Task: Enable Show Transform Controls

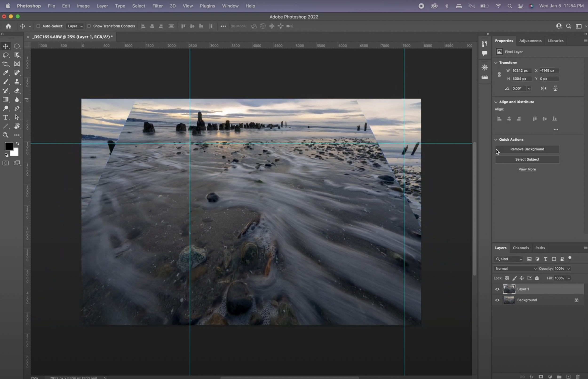Action: tap(89, 26)
